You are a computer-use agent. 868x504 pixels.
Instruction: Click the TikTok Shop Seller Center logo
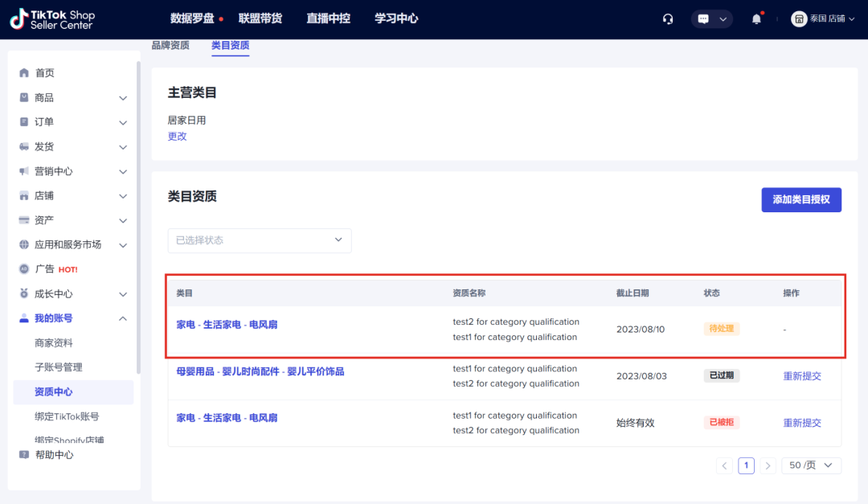52,19
